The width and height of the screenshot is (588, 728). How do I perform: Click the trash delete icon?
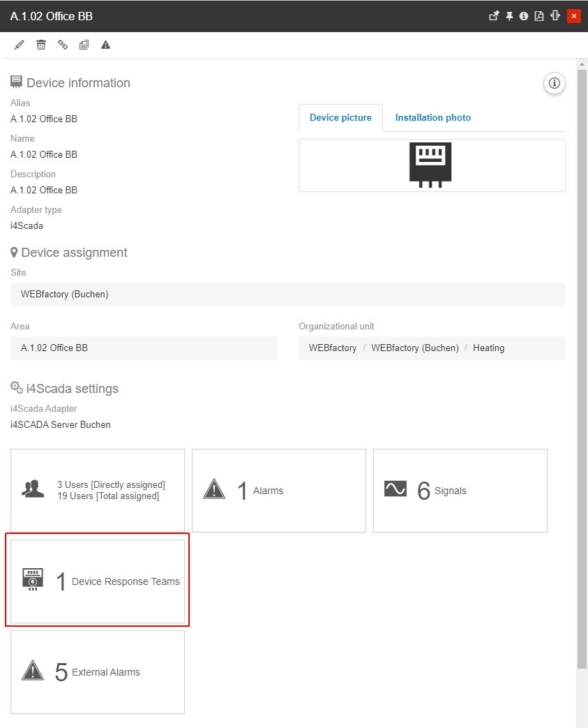point(41,45)
